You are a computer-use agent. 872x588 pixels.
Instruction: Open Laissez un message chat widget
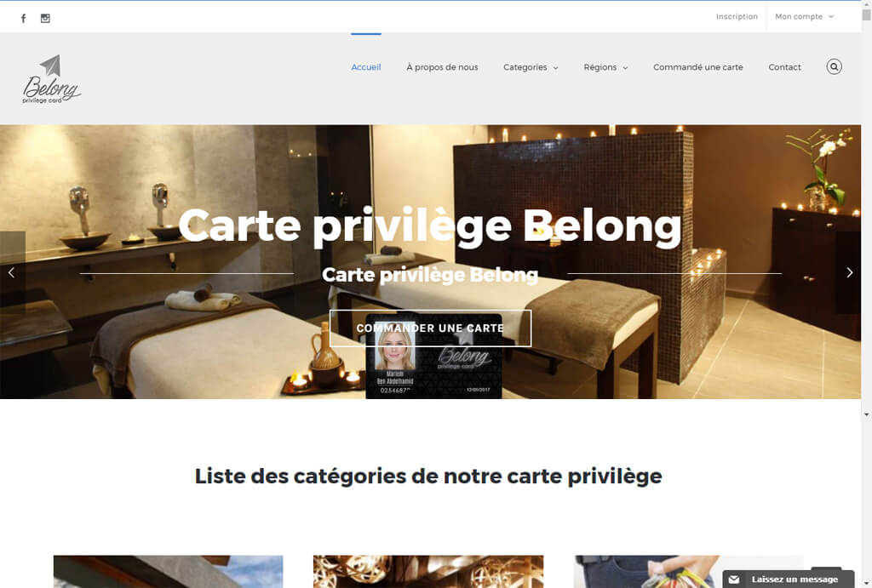pos(789,579)
